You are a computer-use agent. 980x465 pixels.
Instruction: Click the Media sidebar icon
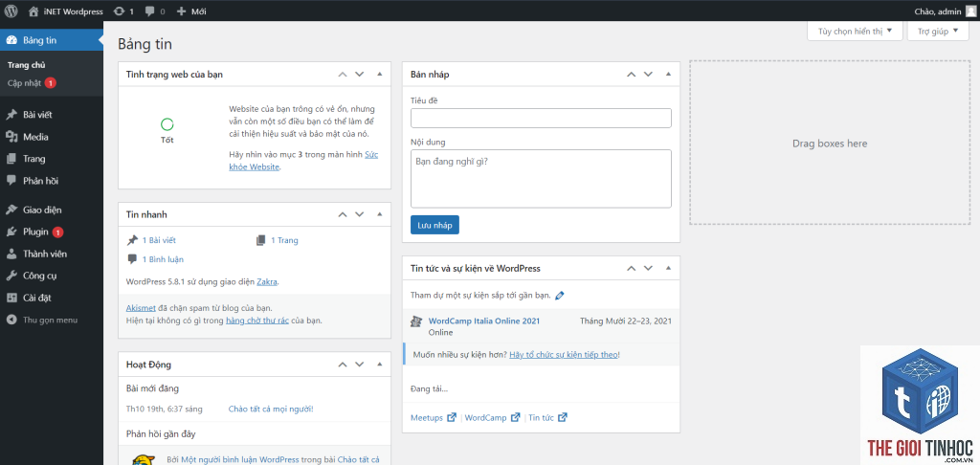11,137
